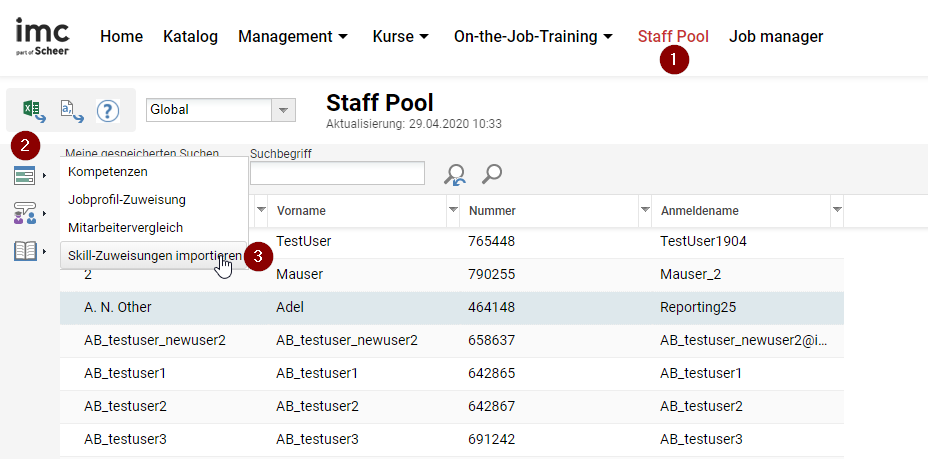Open Vorname column filter arrow
928x459 pixels.
pyautogui.click(x=453, y=210)
